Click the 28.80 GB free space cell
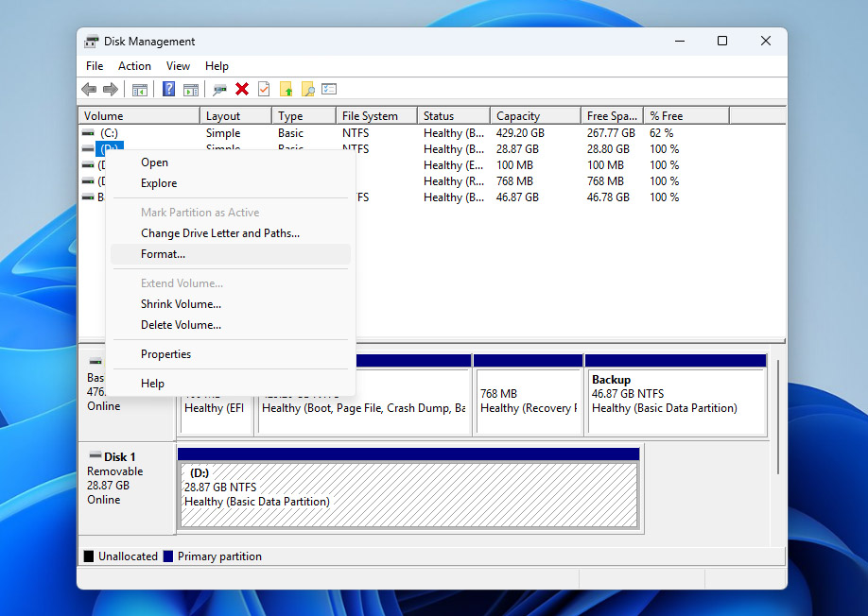868x616 pixels. tap(608, 149)
